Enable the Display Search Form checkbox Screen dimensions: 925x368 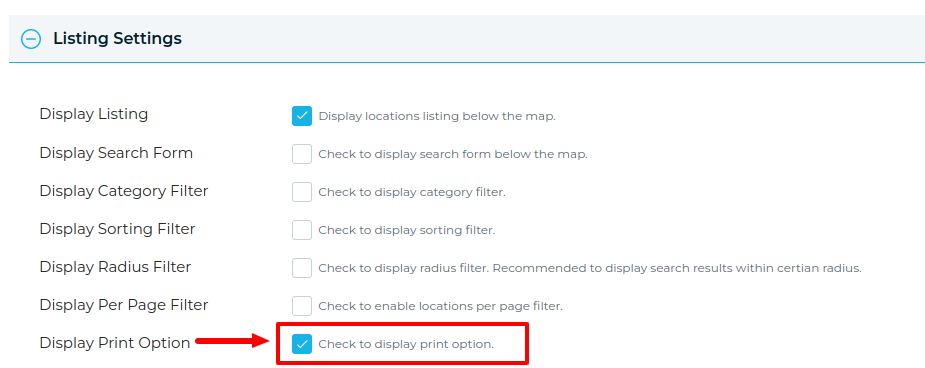coord(301,155)
